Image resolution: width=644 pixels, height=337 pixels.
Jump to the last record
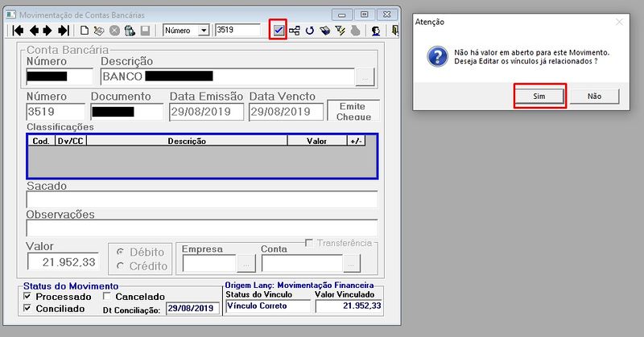(64, 31)
